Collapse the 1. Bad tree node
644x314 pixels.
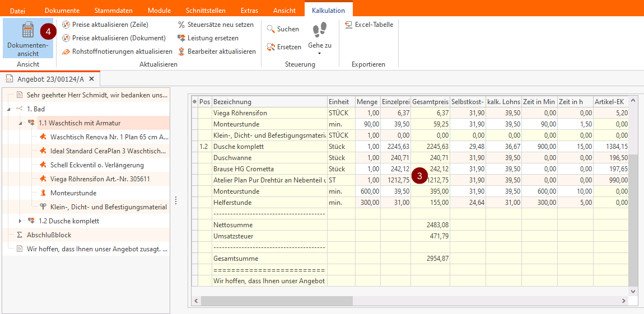(10, 109)
